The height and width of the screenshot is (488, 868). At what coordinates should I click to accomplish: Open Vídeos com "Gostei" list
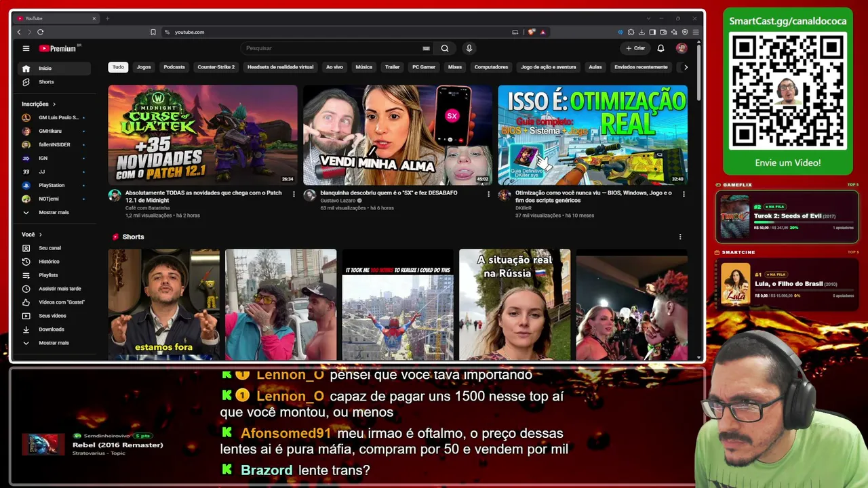click(54, 302)
